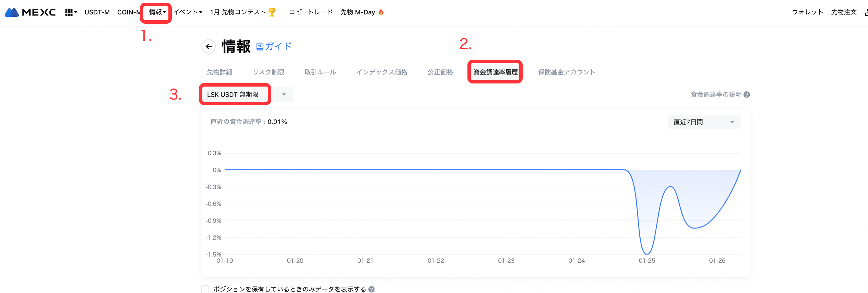Click the USDT-M navigation item
868x293 pixels.
pos(97,12)
